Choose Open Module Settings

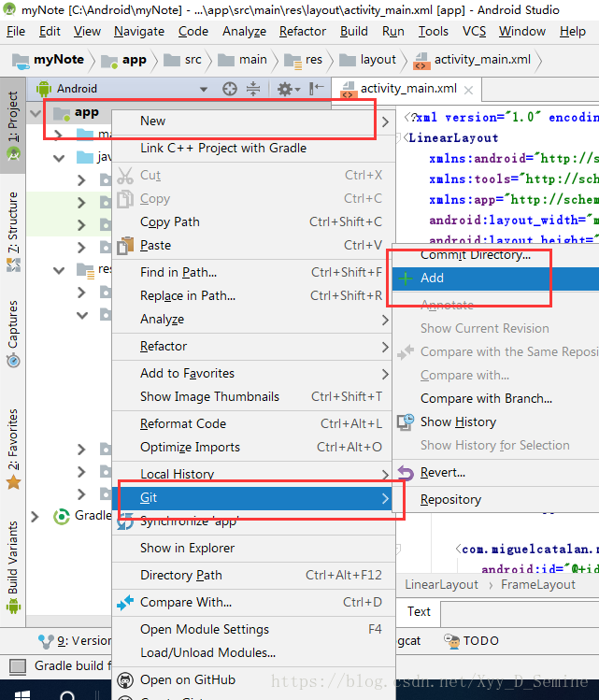pyautogui.click(x=253, y=630)
